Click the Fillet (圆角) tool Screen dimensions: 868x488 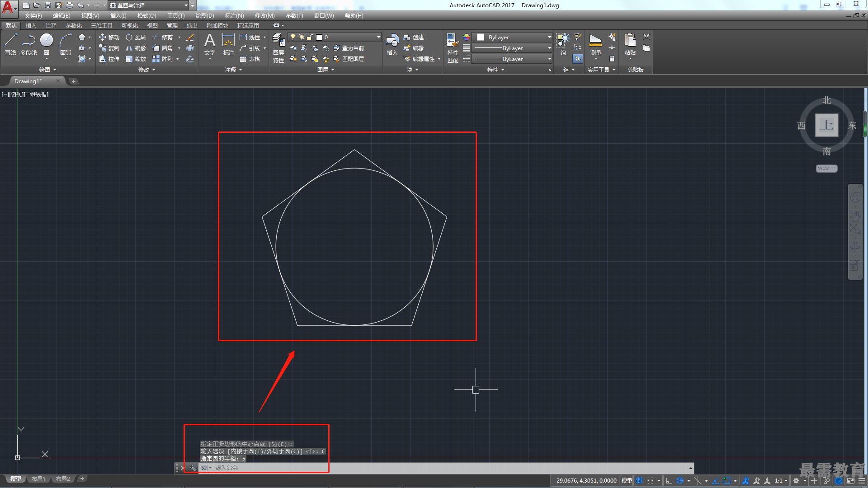[162, 48]
